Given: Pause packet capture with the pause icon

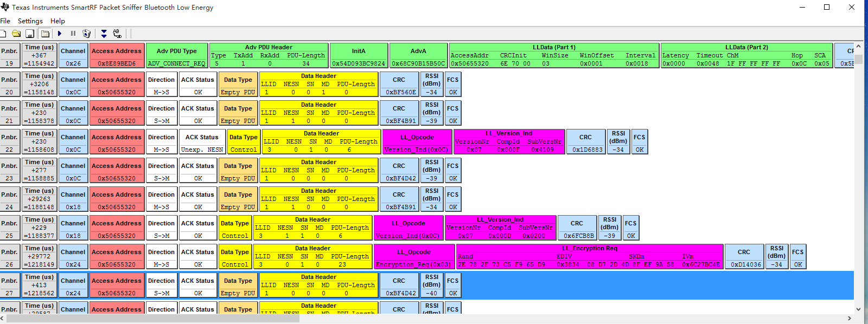Looking at the screenshot, I should 73,34.
